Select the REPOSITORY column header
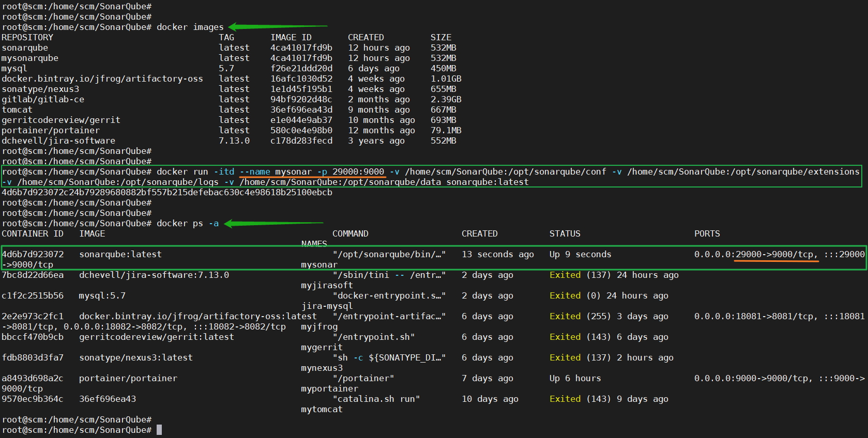This screenshot has width=868, height=438. point(27,37)
